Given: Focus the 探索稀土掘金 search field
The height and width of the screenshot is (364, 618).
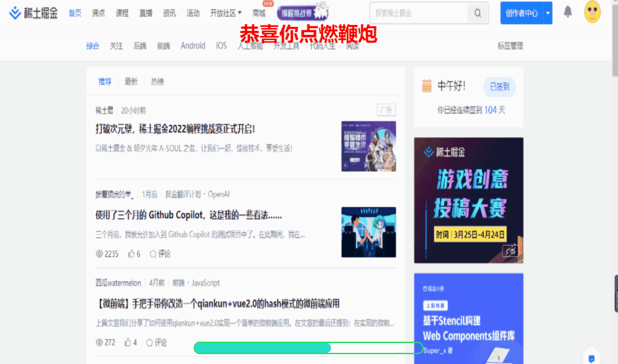Looking at the screenshot, I should pos(418,13).
